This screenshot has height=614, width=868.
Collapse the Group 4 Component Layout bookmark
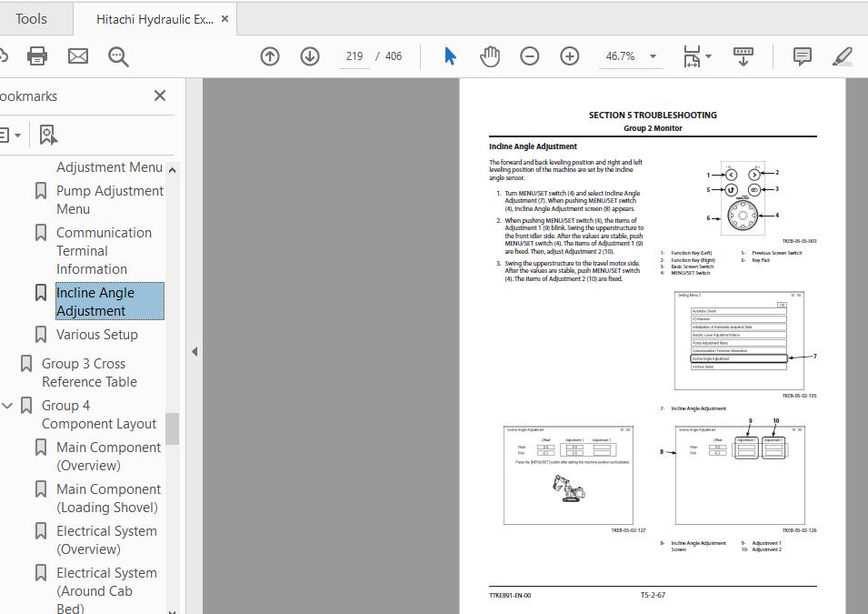point(7,406)
